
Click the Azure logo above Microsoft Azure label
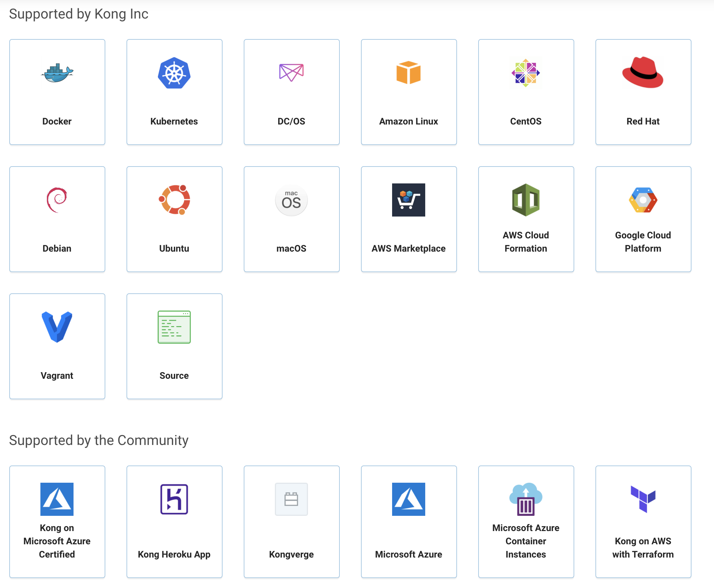coord(408,499)
